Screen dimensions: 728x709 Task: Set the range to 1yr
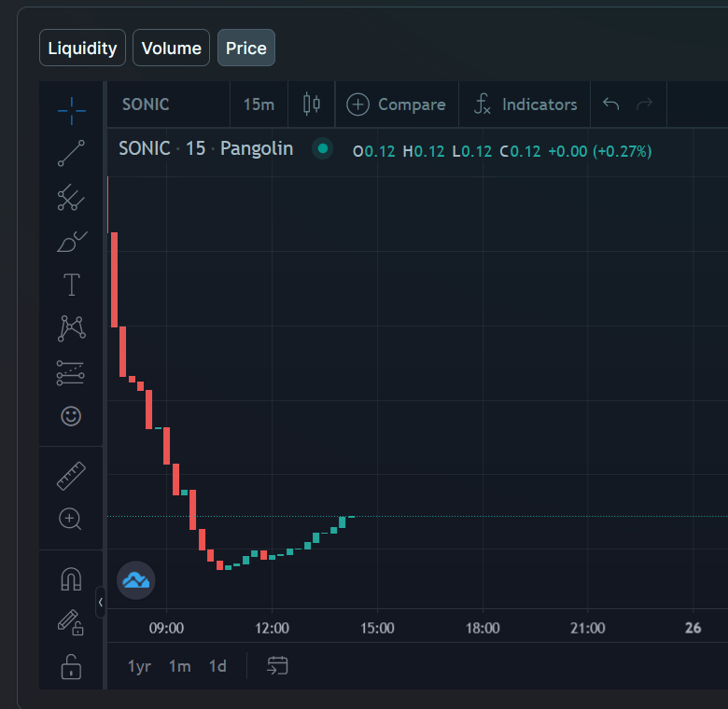click(x=139, y=666)
